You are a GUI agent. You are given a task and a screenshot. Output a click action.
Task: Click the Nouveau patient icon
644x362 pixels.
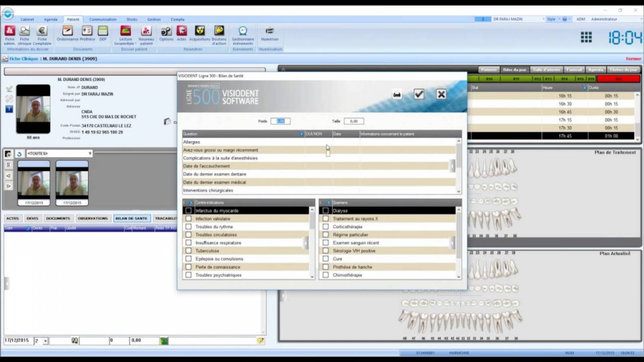tap(146, 31)
